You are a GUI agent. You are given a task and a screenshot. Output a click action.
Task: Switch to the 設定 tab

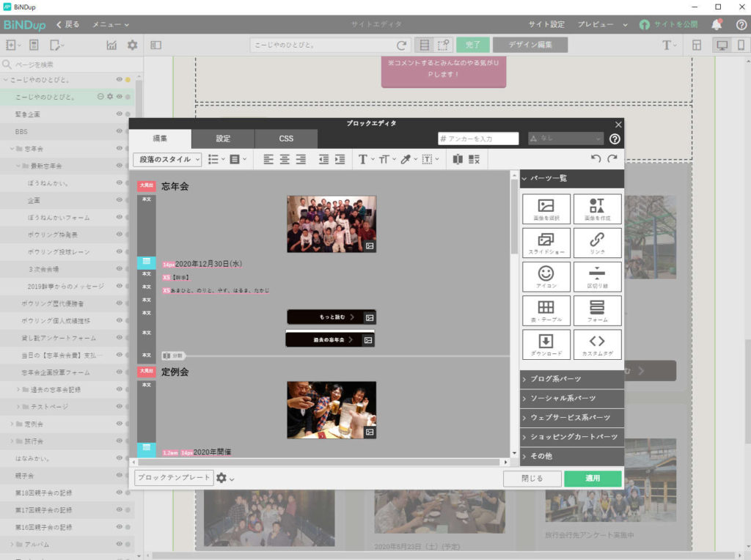coord(223,139)
